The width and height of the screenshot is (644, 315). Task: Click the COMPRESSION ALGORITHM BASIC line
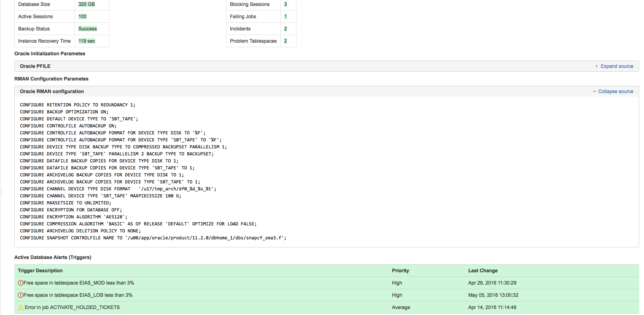(138, 224)
